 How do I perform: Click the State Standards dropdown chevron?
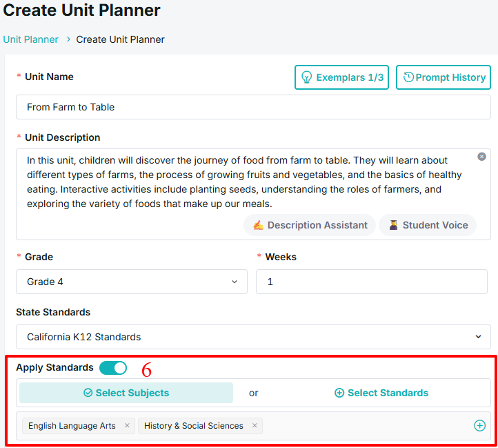click(478, 337)
